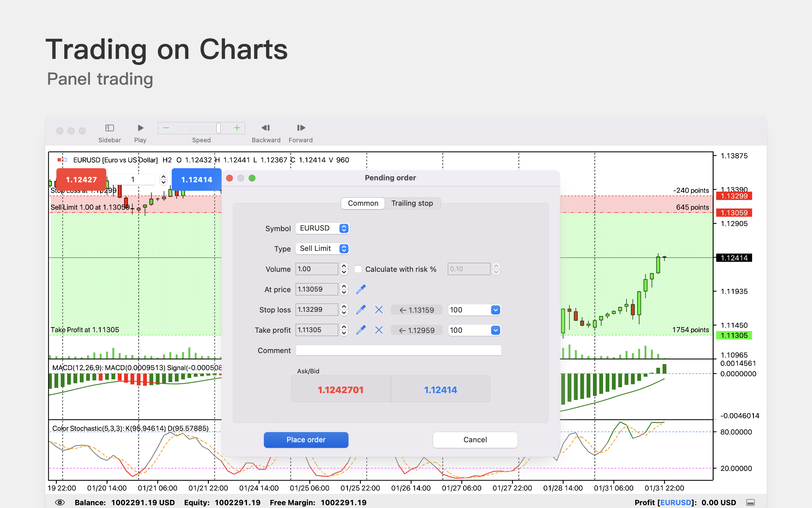Click the EURUSD chart title header text
Screen dimensions: 812x508
tap(115, 160)
